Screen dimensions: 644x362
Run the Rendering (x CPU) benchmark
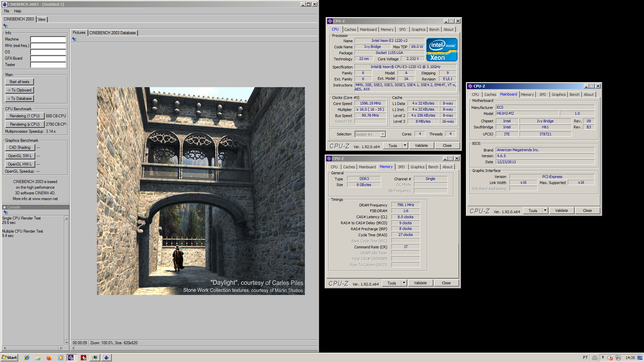25,124
